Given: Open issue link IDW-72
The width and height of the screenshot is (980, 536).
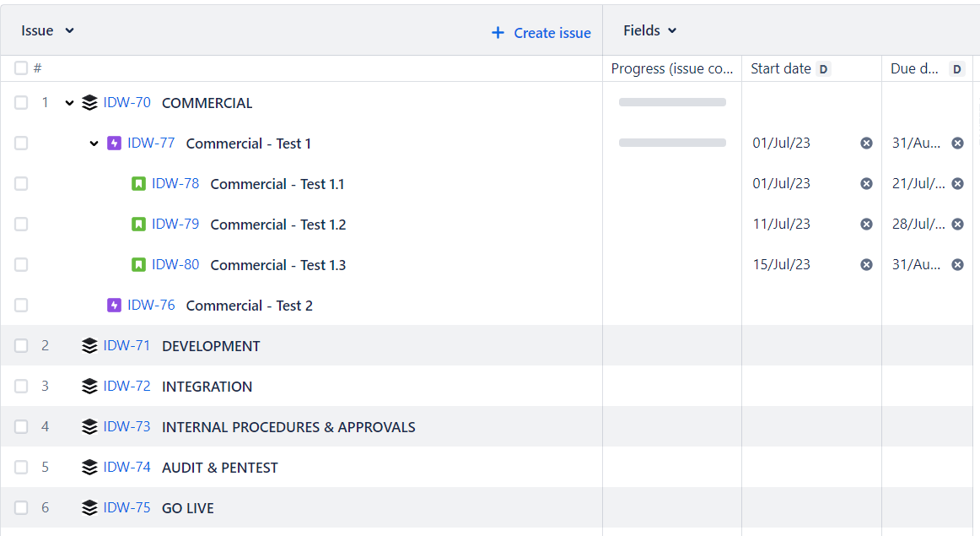Looking at the screenshot, I should pos(127,386).
